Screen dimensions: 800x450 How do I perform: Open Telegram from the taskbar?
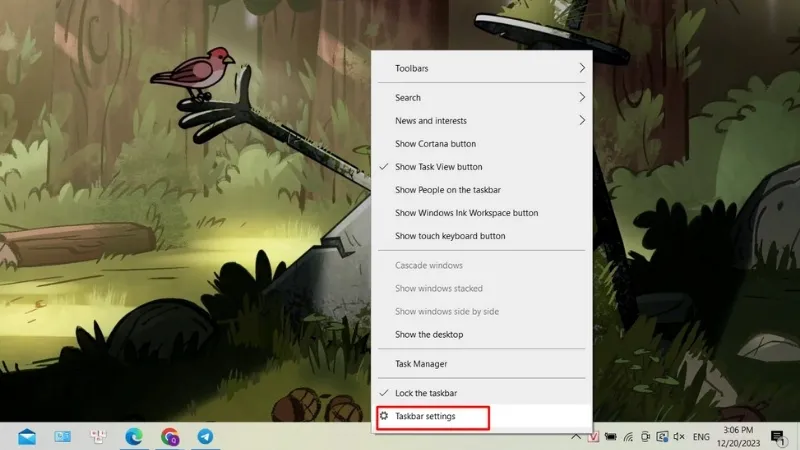coord(205,437)
